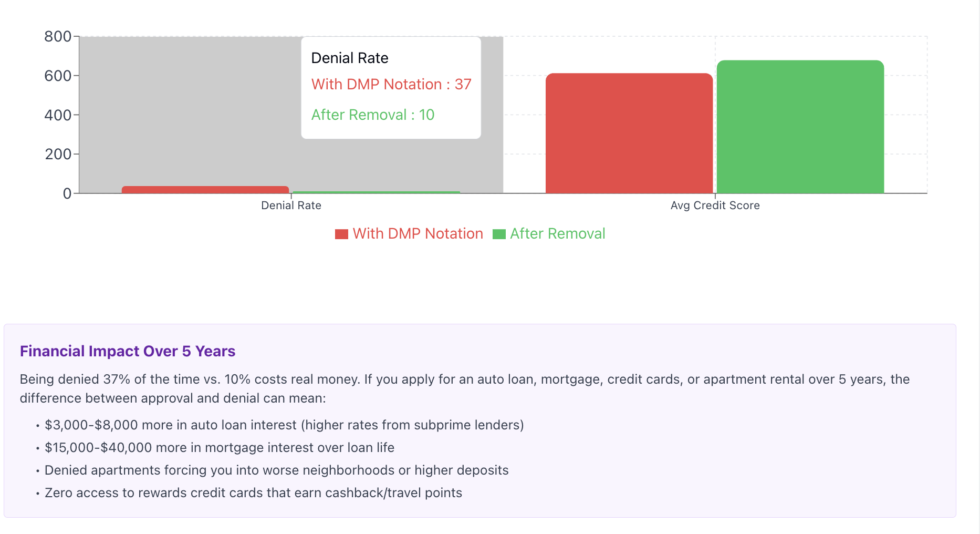Click the 400 y-axis tick label
The height and width of the screenshot is (534, 980).
[x=58, y=115]
